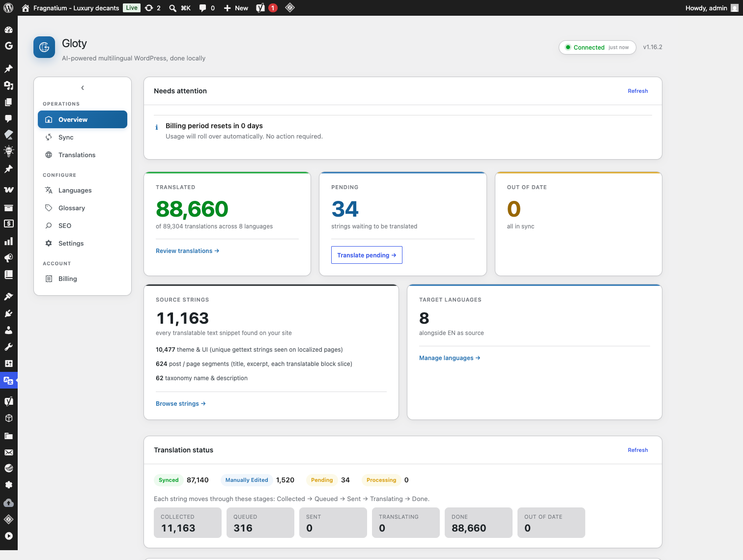Click 'Billing period resets in 0 days' notice
Image resolution: width=743 pixels, height=560 pixels.
point(214,126)
